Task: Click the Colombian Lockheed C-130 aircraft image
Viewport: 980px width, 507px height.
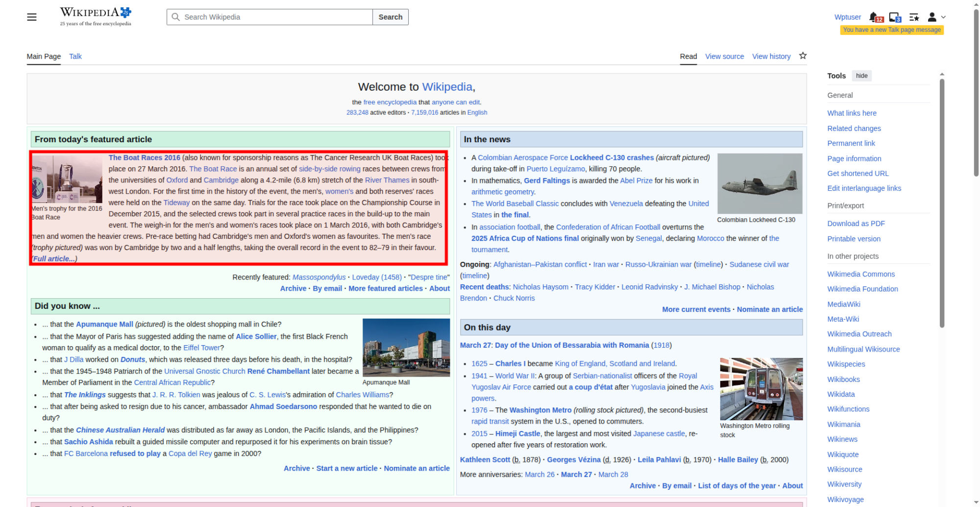Action: click(759, 183)
